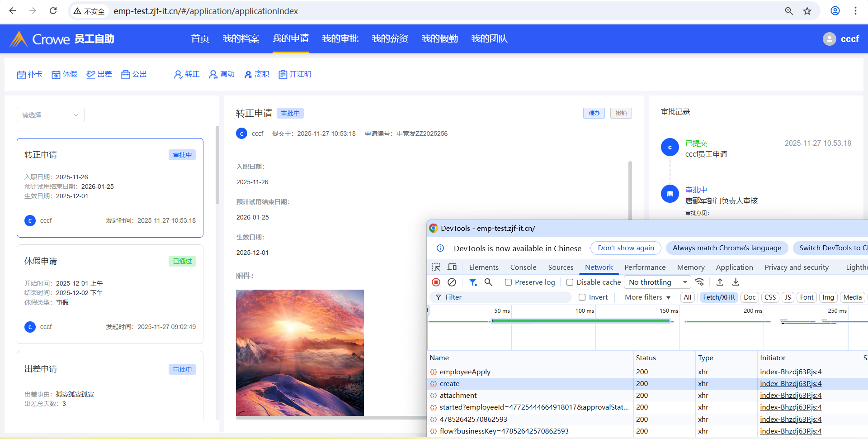Viewport: 868px width, 439px height.
Task: Bookmark this page with star icon
Action: (x=807, y=11)
